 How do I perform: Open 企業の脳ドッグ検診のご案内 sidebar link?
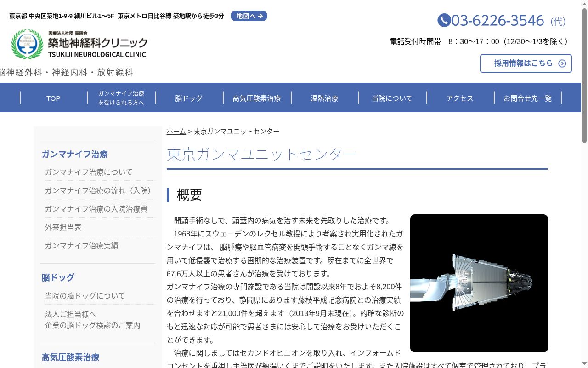tap(92, 325)
